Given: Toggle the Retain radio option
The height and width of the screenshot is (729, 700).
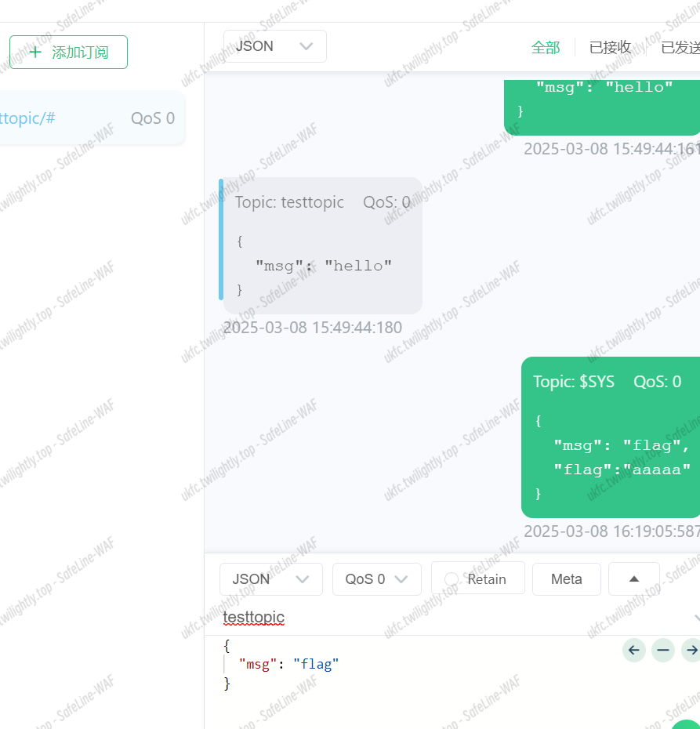Looking at the screenshot, I should pyautogui.click(x=452, y=579).
